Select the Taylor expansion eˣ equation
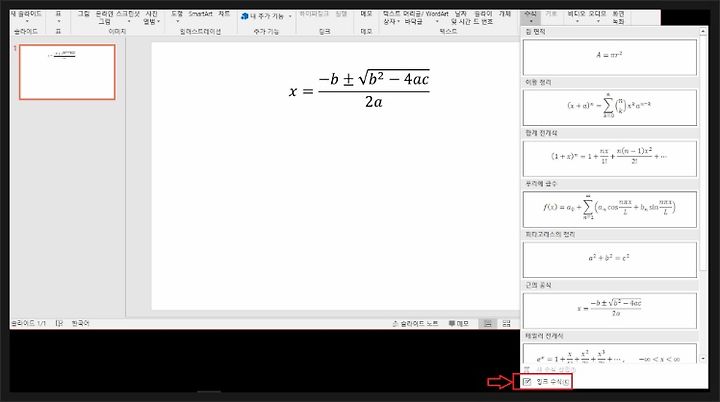This screenshot has height=402, width=720. point(609,353)
